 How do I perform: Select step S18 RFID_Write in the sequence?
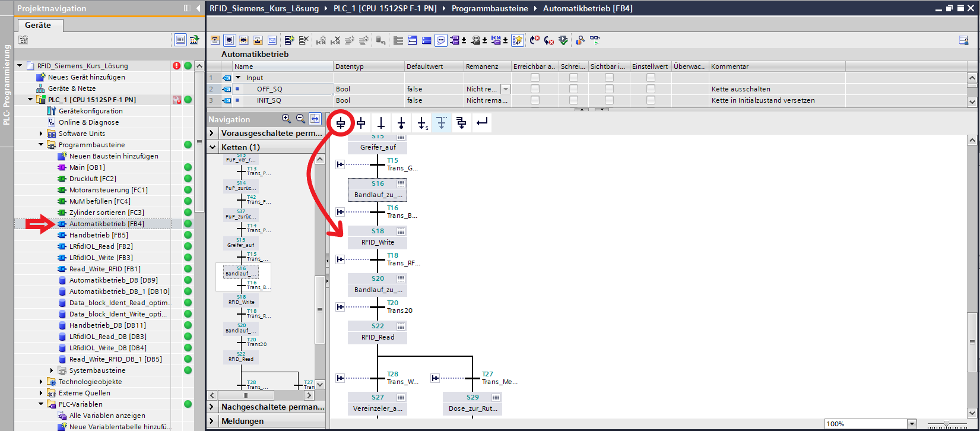pyautogui.click(x=378, y=237)
